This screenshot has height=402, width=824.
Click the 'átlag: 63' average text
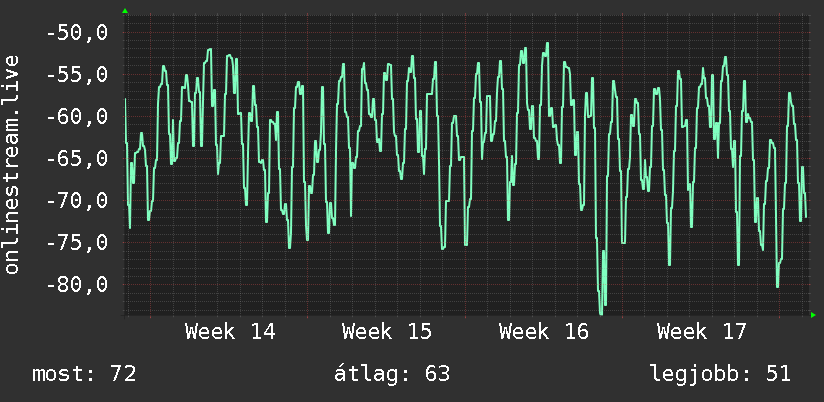[392, 374]
